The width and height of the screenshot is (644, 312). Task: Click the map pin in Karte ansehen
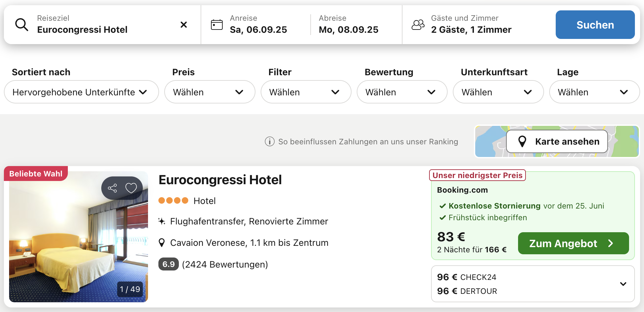point(522,141)
